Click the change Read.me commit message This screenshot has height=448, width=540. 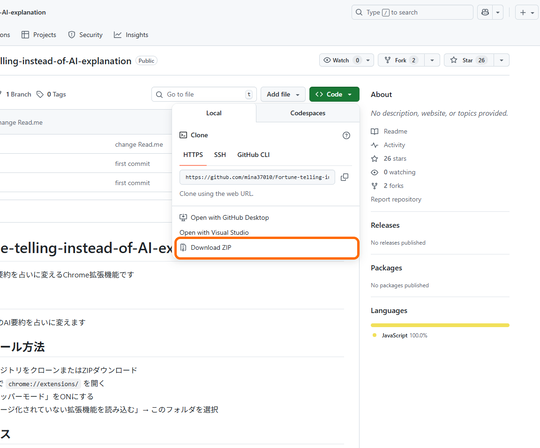pos(139,145)
